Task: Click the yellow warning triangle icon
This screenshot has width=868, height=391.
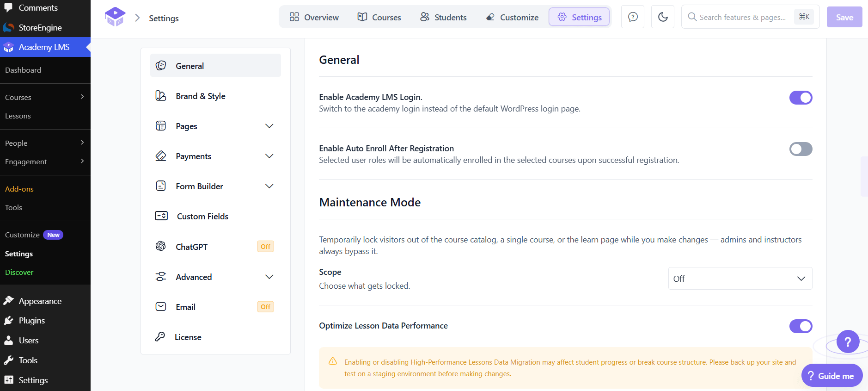Action: pos(333,361)
